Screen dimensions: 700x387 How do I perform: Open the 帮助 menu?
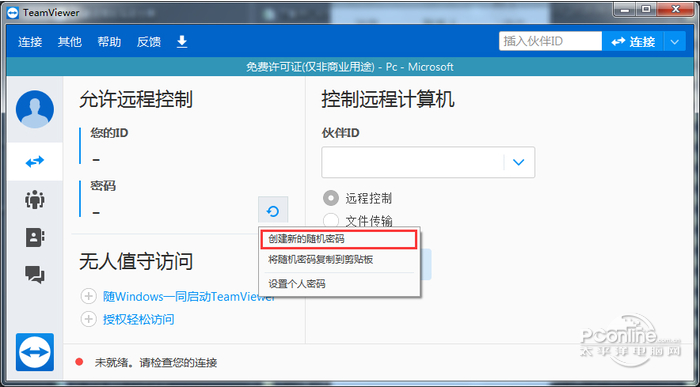109,42
